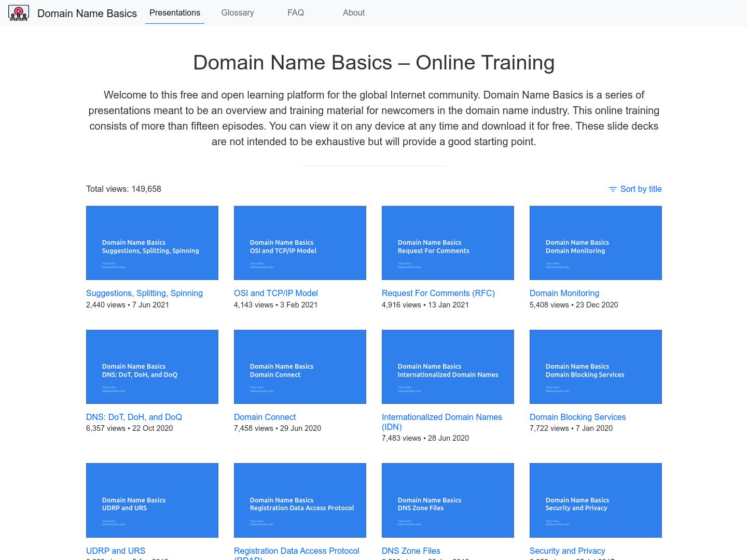747x560 pixels.
Task: Click the text '2,440 views • 7 Jun 2021'
Action: coord(128,305)
